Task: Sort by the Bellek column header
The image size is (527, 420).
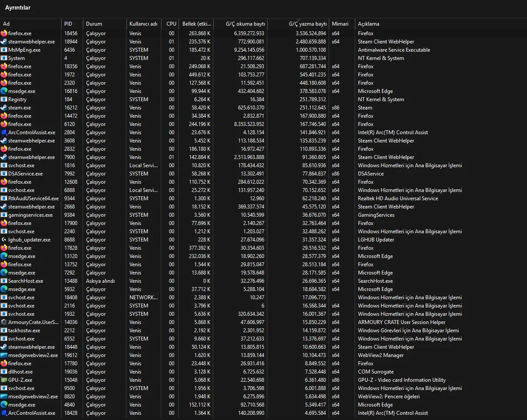Action: (196, 24)
